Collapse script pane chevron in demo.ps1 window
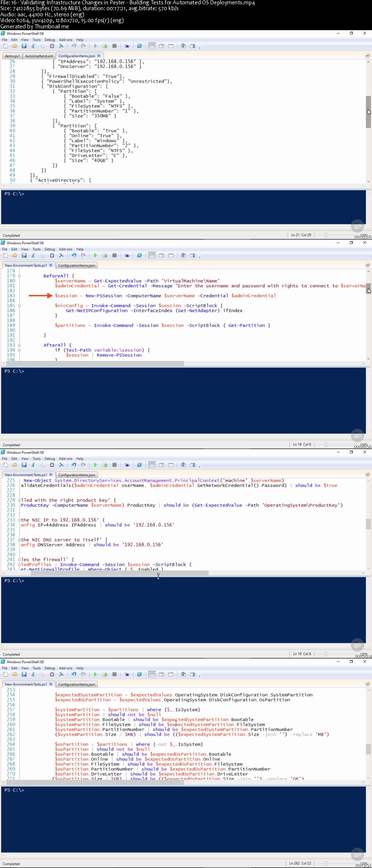 pos(367,56)
